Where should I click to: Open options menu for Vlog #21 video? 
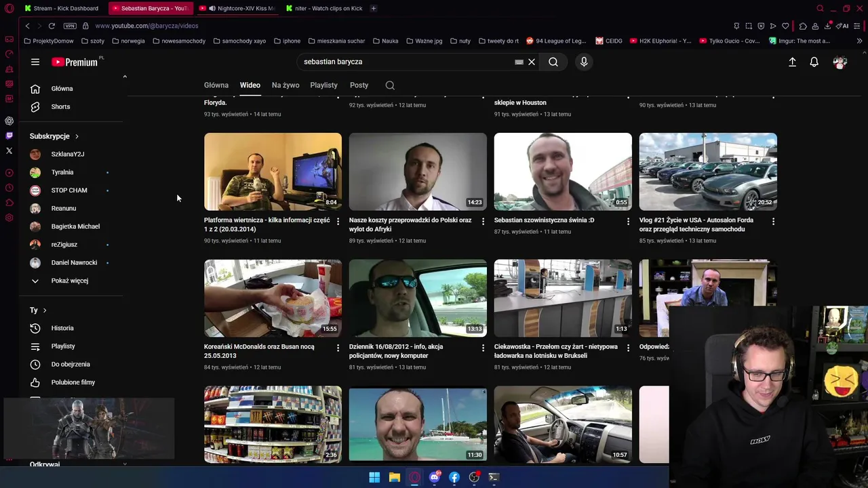pyautogui.click(x=773, y=222)
